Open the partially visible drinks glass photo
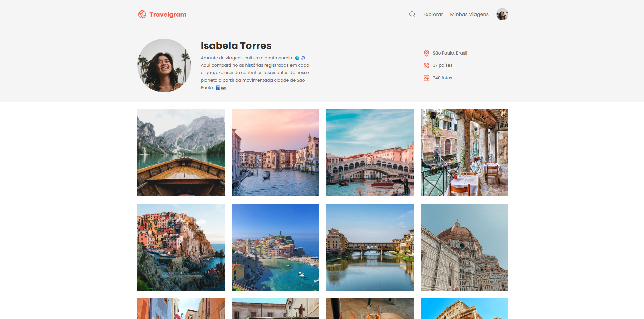Image resolution: width=644 pixels, height=319 pixels. (370, 309)
